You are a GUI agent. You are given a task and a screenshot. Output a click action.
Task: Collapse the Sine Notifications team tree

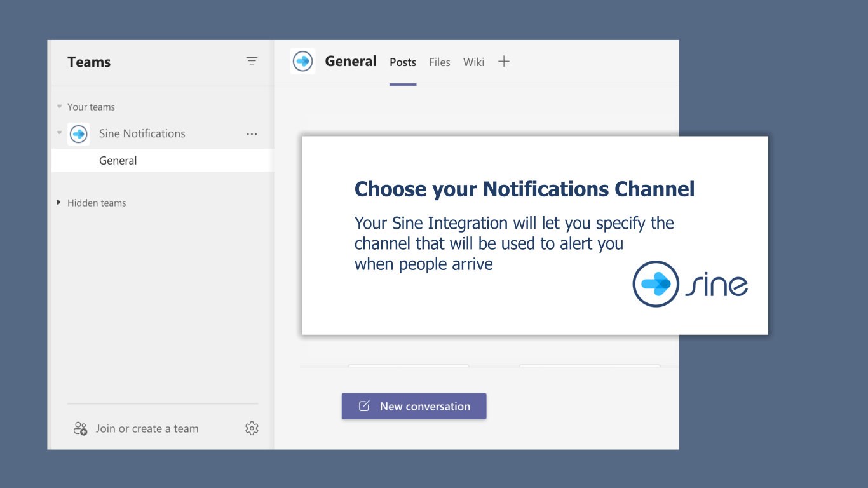point(59,133)
